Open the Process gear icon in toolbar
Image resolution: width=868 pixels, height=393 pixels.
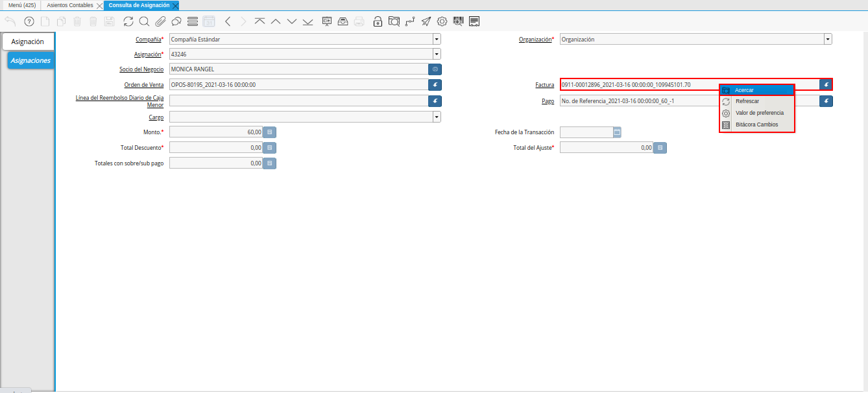point(442,21)
